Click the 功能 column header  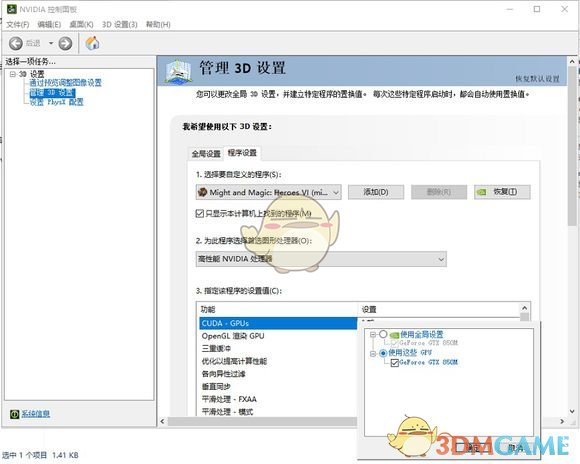[277, 309]
